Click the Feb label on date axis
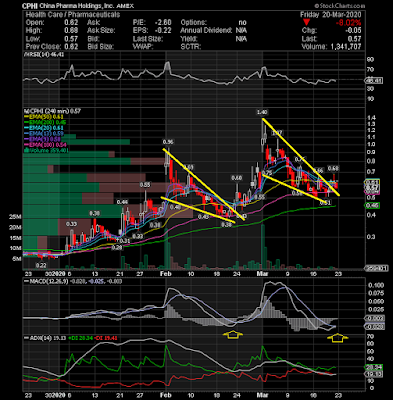This screenshot has width=393, height=400. click(166, 274)
